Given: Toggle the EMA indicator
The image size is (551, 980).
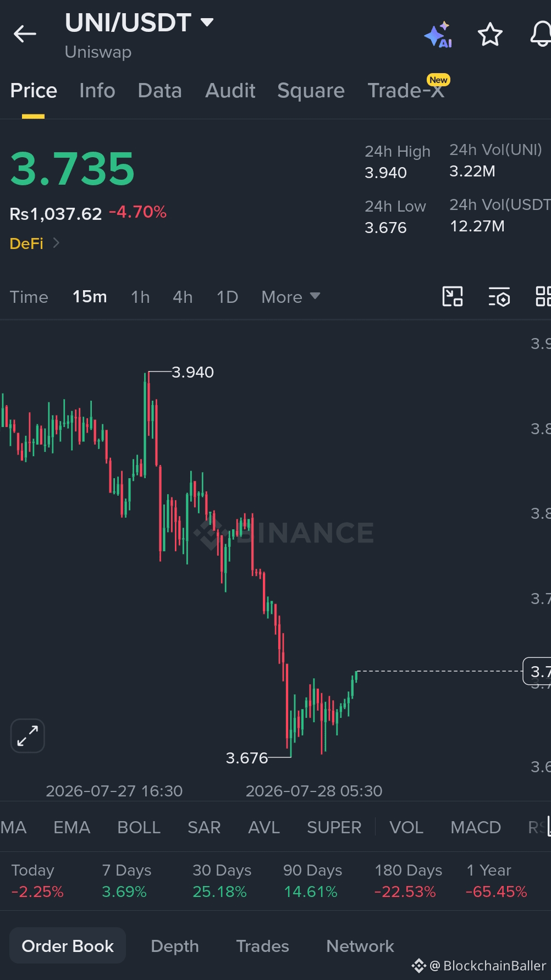Looking at the screenshot, I should [71, 827].
